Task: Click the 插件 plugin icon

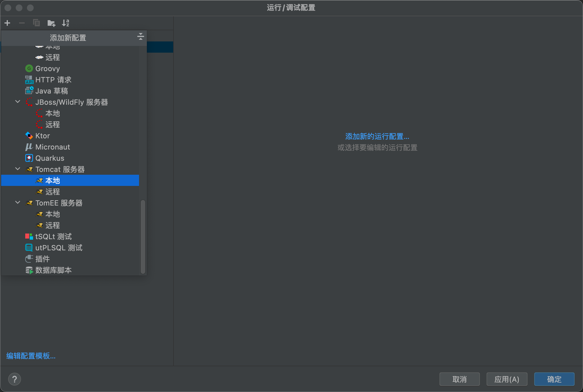Action: pos(29,259)
